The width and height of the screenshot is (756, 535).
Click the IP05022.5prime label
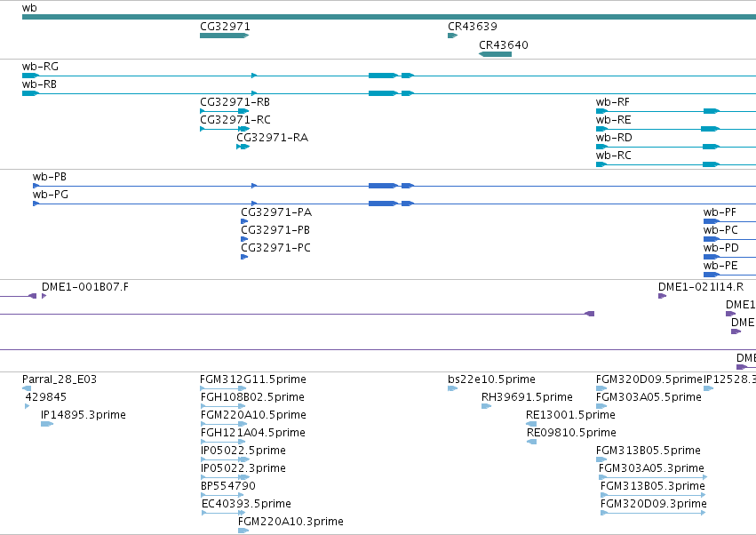[243, 451]
